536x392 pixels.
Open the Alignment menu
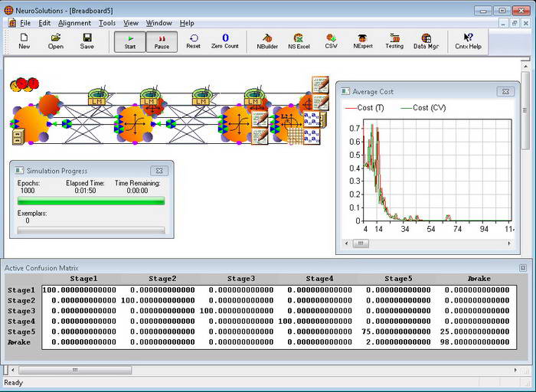(74, 23)
